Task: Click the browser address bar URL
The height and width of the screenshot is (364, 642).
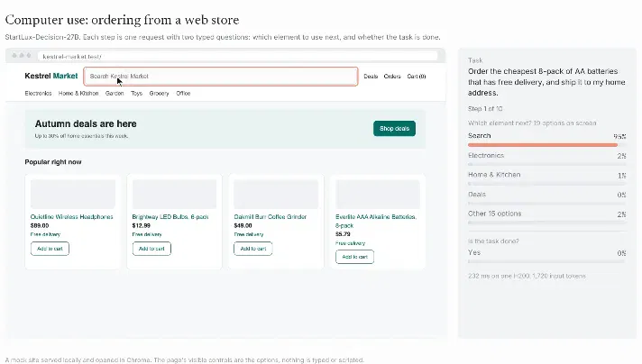Action: [237, 57]
